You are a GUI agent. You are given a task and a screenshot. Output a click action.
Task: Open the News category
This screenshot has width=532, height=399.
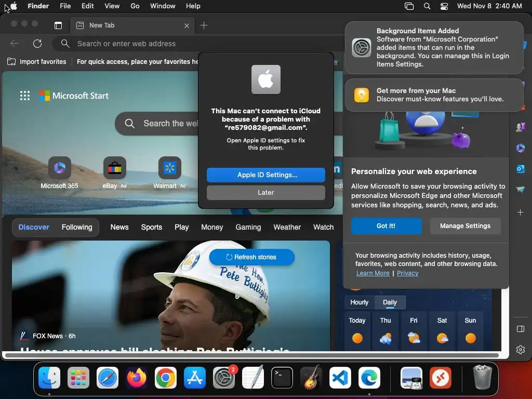(x=119, y=228)
